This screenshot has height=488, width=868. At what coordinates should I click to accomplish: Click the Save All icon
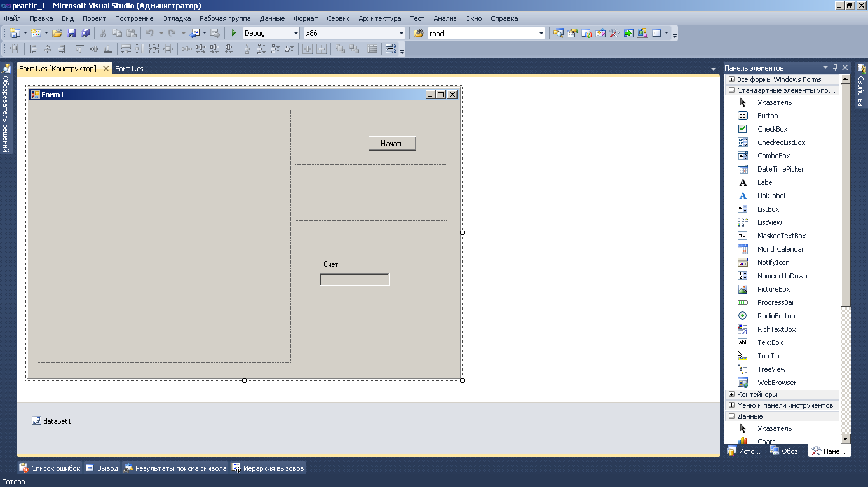point(85,33)
